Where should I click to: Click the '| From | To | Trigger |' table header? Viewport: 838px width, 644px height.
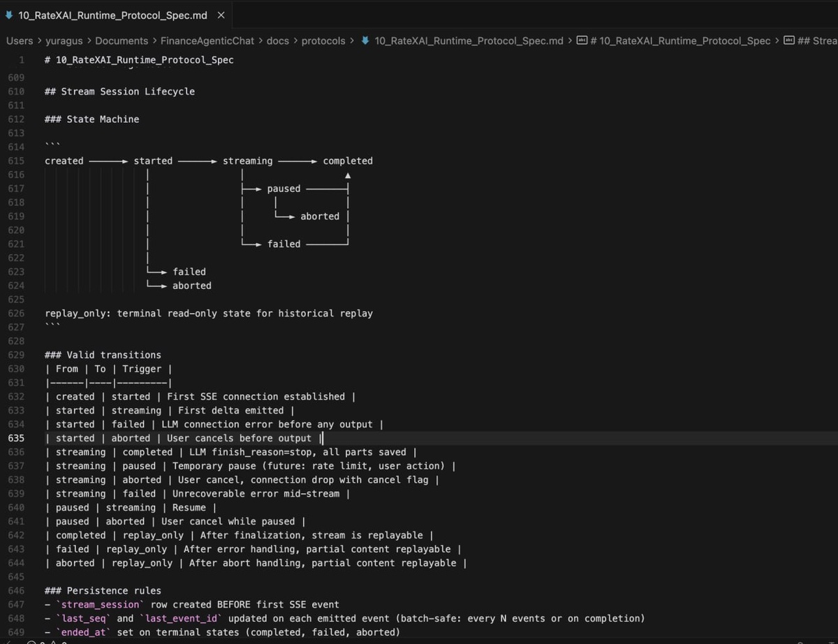coord(108,369)
